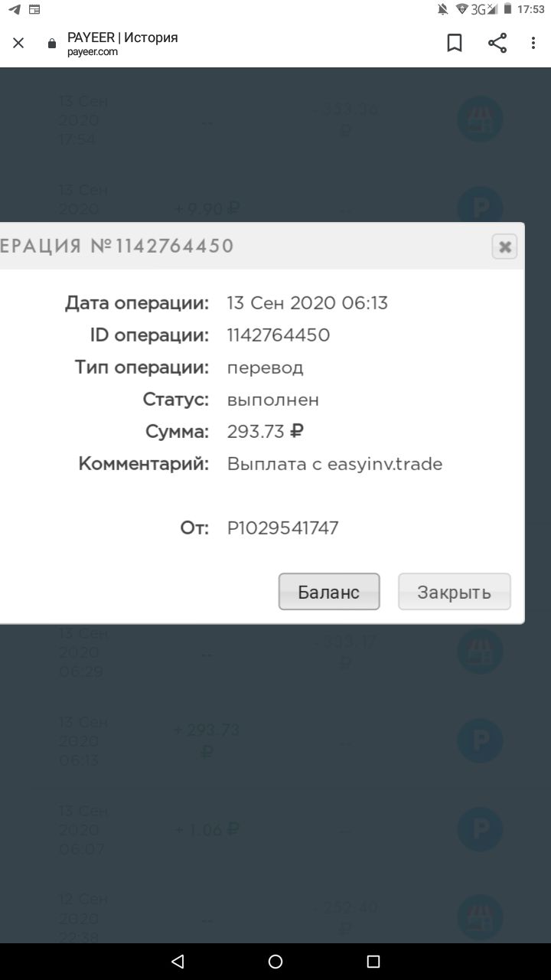This screenshot has height=980, width=551.
Task: Tap the payeer.com address in the URL bar
Action: click(93, 52)
